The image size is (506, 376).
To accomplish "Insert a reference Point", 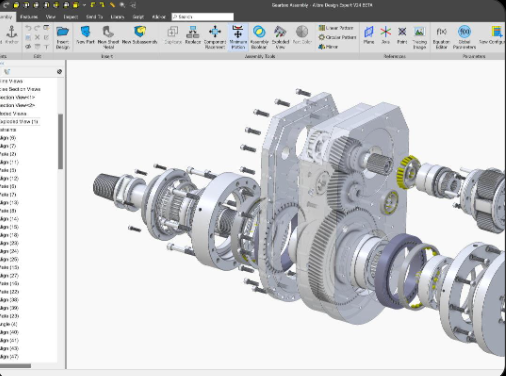I will (x=402, y=35).
